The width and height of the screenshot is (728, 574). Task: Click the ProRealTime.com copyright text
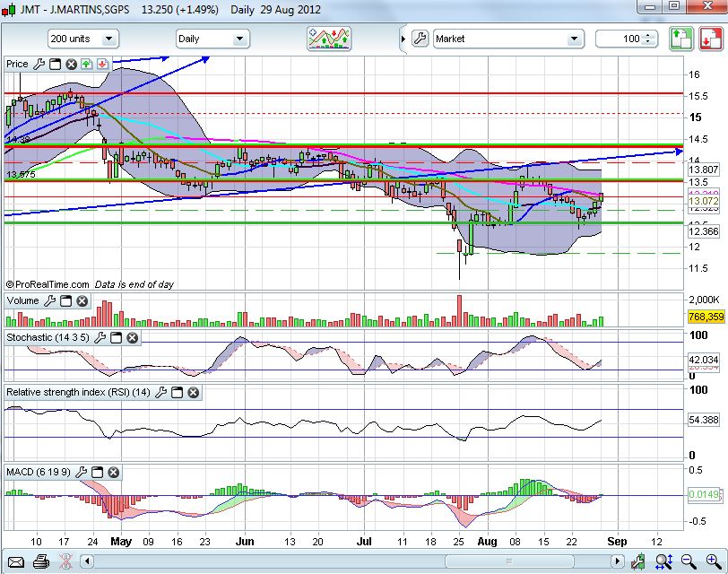[48, 284]
